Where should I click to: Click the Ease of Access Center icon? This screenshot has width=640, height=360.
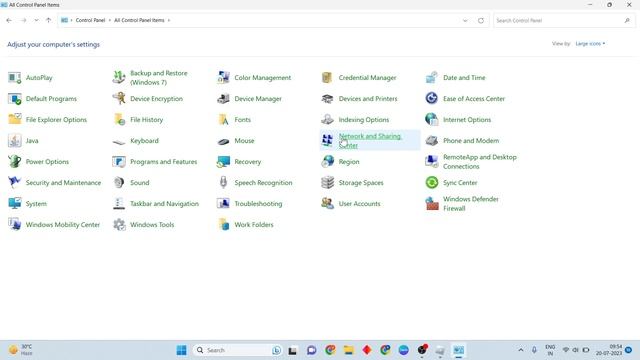(x=432, y=98)
